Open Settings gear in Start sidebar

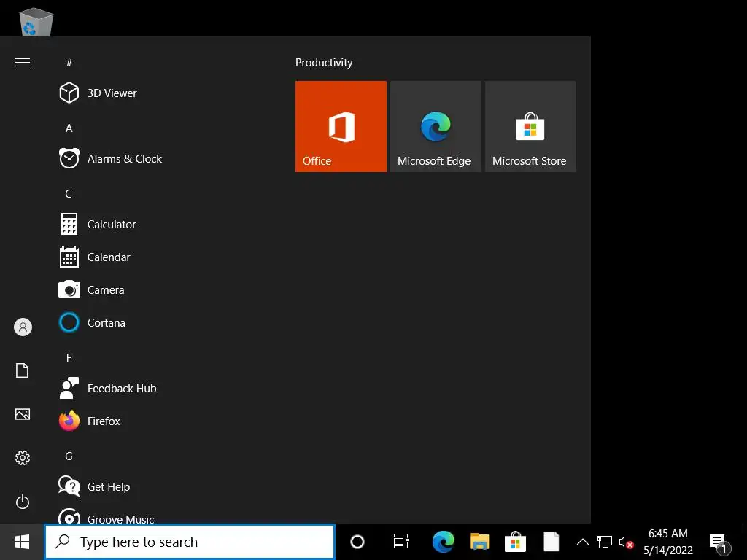pos(23,458)
